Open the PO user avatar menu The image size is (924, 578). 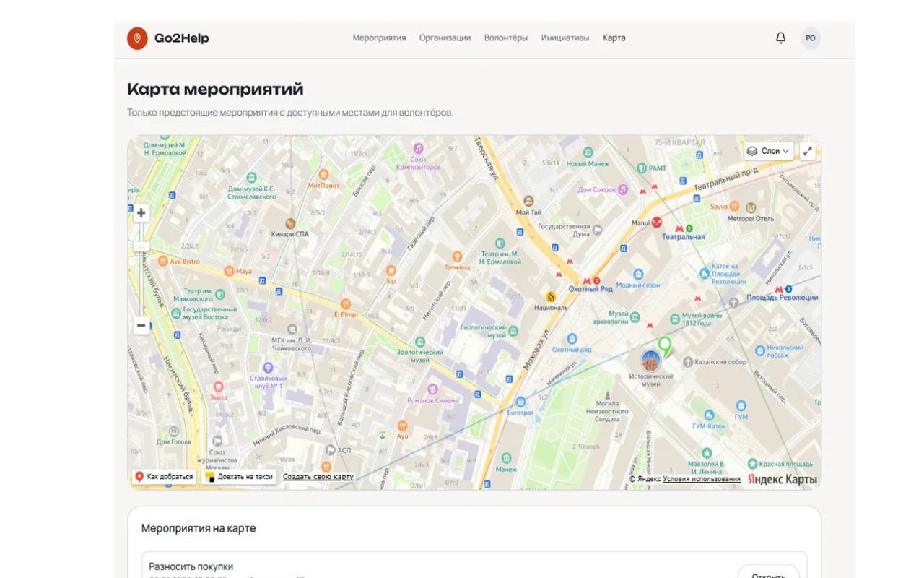pyautogui.click(x=811, y=38)
